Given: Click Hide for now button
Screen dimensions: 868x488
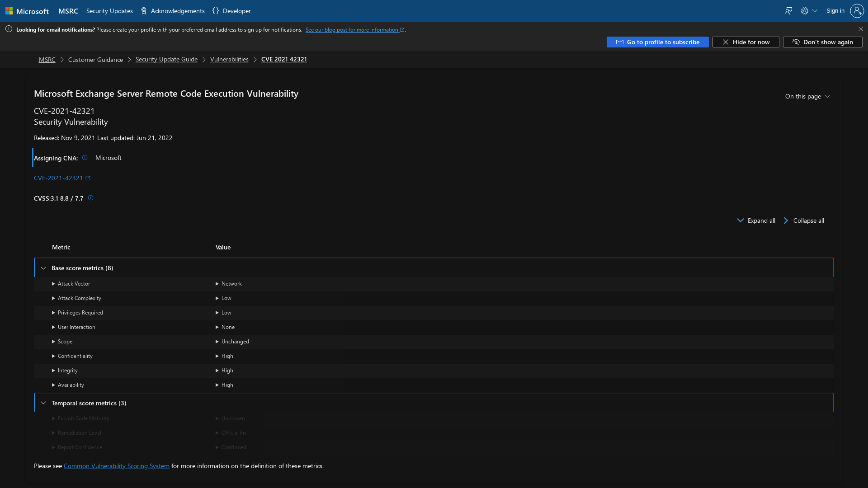Looking at the screenshot, I should coord(745,42).
